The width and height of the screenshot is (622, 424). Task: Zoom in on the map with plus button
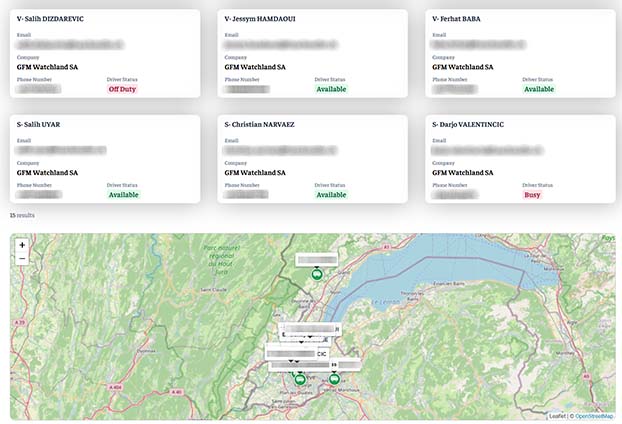(x=22, y=245)
